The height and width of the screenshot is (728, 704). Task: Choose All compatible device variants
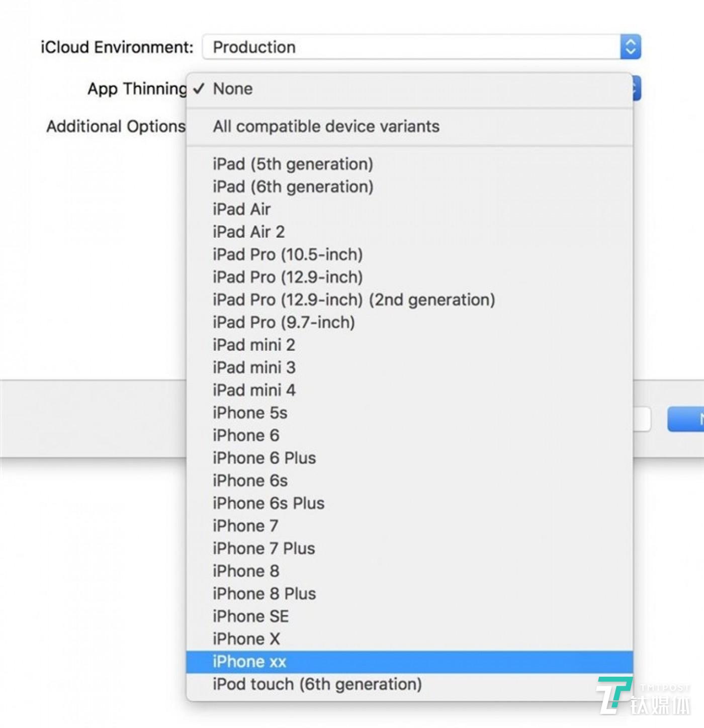[x=326, y=126]
